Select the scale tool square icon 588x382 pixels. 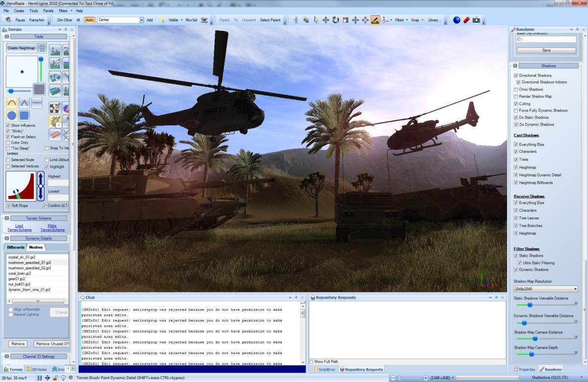point(345,20)
